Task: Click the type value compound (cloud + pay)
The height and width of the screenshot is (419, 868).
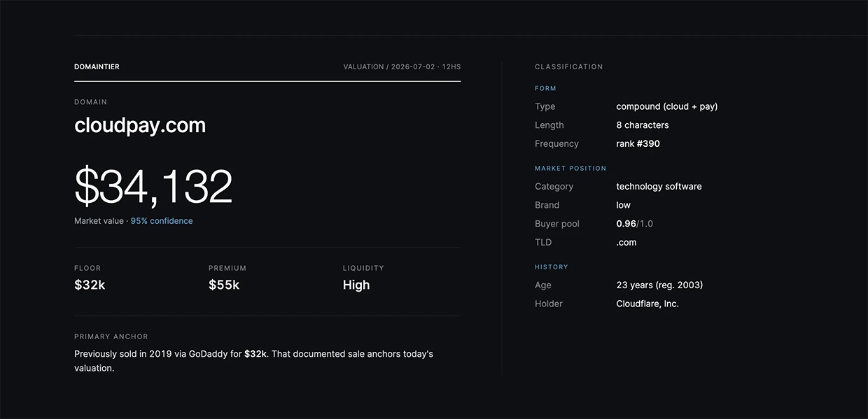Action: coord(666,106)
